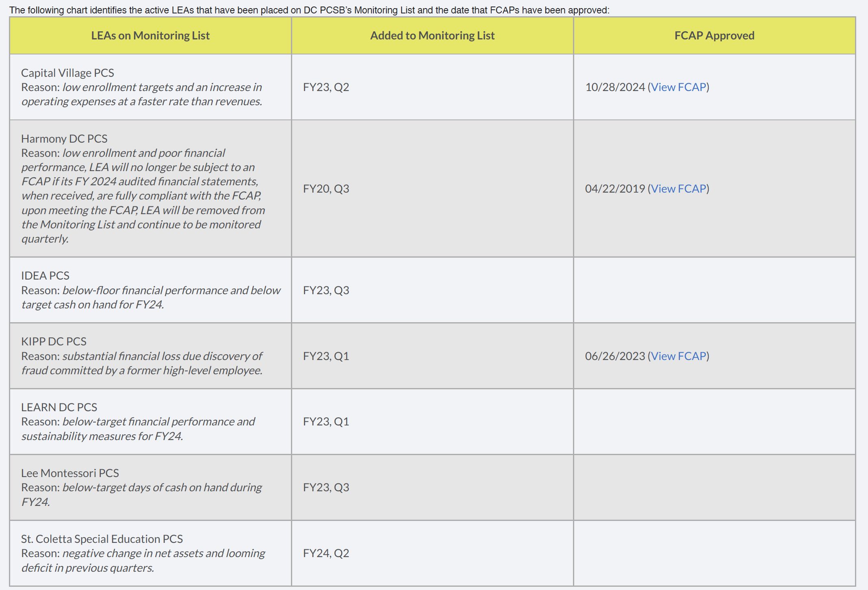The image size is (868, 590).
Task: Click the 04/22/2019 approval date text
Action: click(615, 189)
